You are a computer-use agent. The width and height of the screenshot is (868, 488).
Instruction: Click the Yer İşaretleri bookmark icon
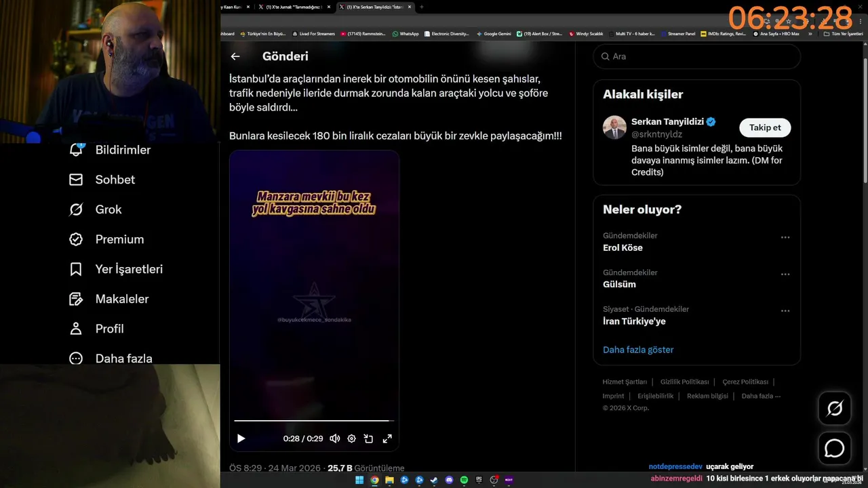coord(76,269)
